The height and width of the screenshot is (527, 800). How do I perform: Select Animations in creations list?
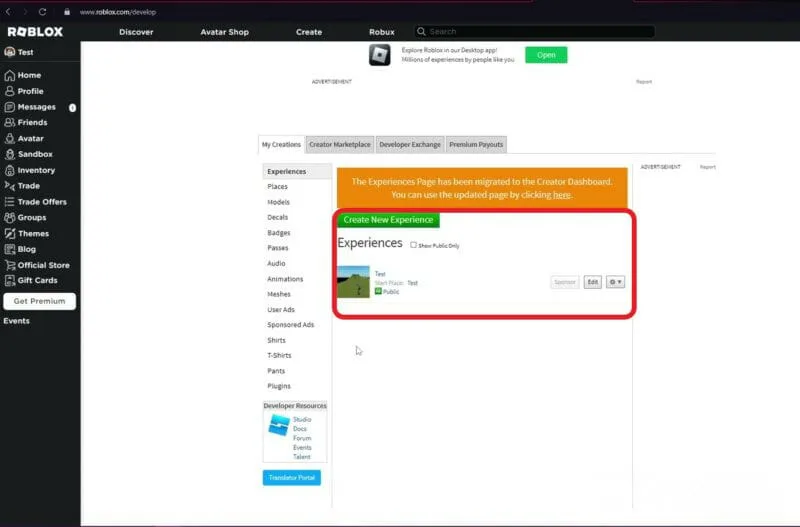tap(285, 279)
